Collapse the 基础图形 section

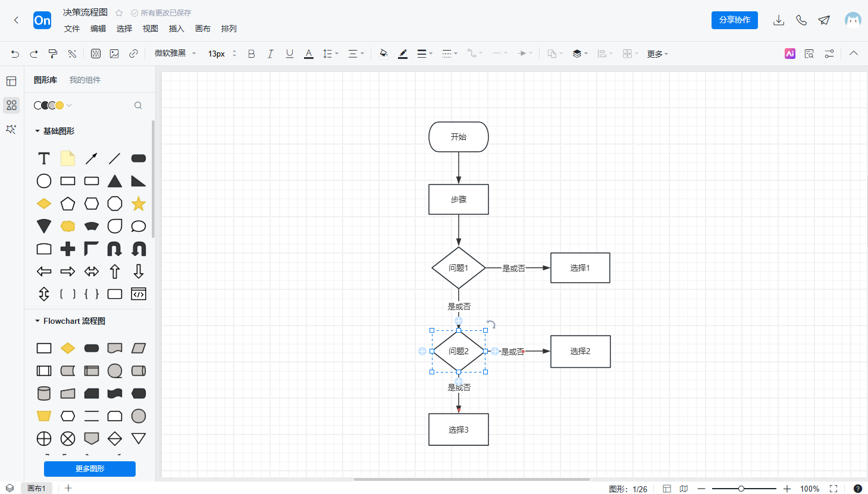[x=37, y=131]
